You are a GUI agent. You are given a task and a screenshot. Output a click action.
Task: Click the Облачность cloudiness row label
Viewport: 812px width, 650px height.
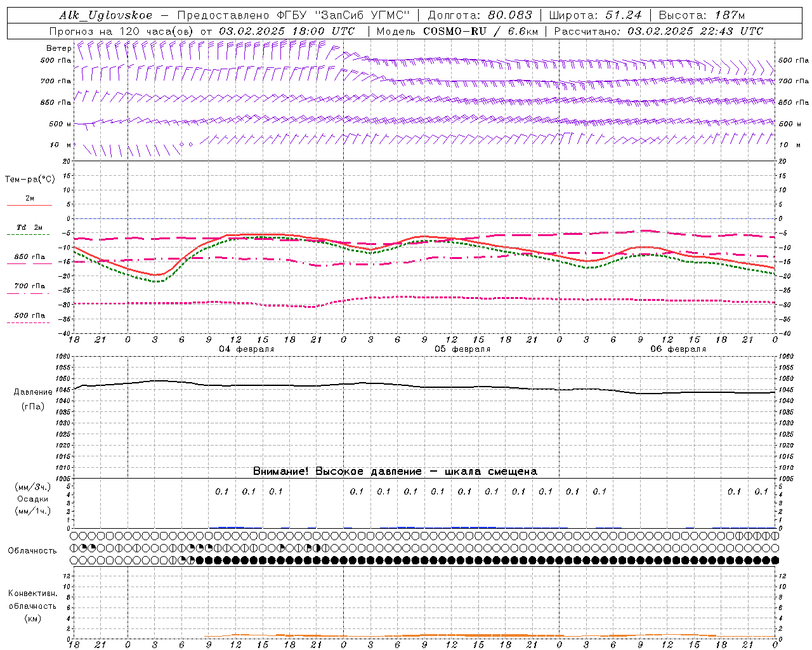click(x=32, y=550)
